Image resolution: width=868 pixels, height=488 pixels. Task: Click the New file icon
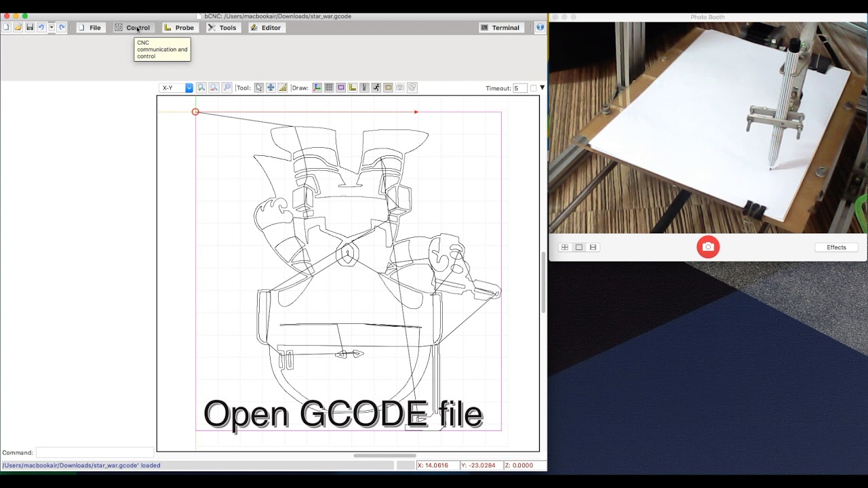(x=6, y=27)
